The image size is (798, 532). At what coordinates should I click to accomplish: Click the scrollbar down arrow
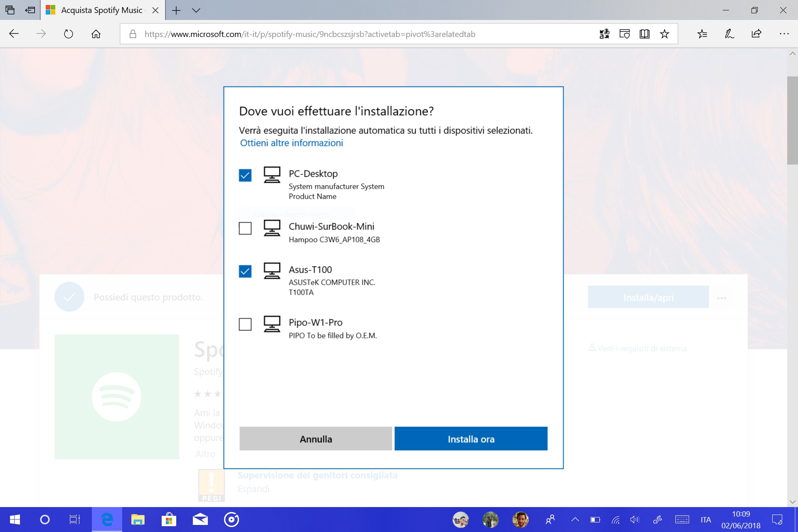click(x=792, y=502)
